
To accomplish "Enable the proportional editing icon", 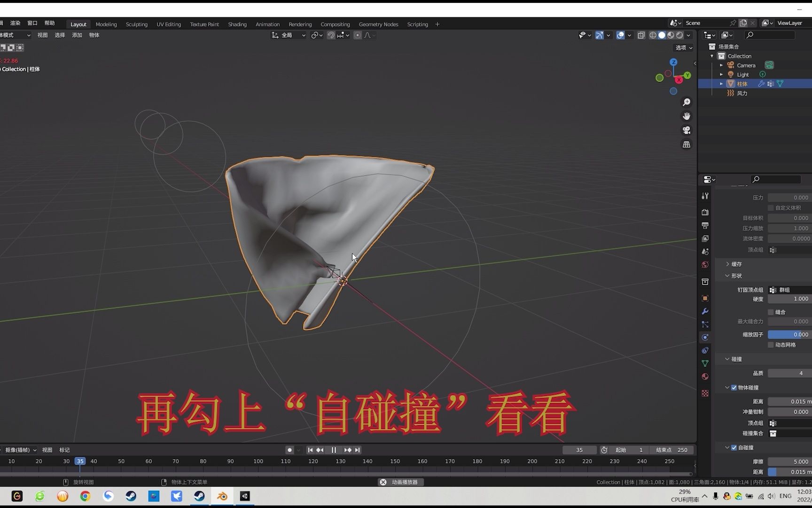I will click(358, 35).
